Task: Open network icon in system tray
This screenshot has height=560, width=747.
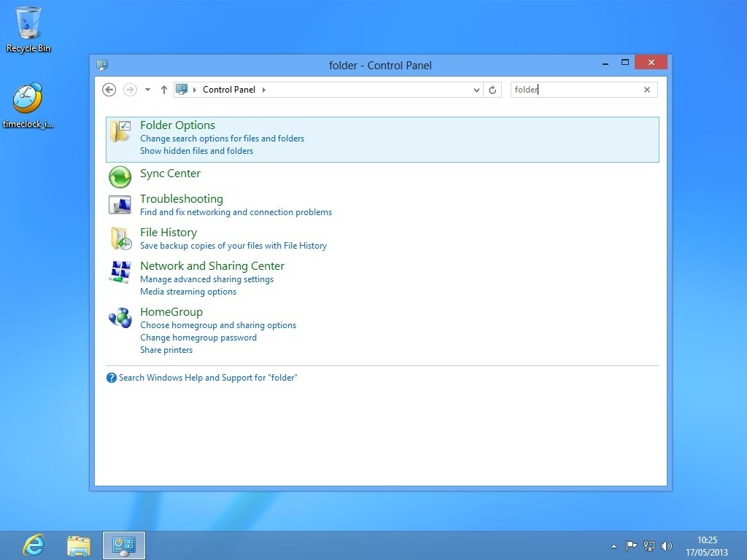Action: [649, 545]
